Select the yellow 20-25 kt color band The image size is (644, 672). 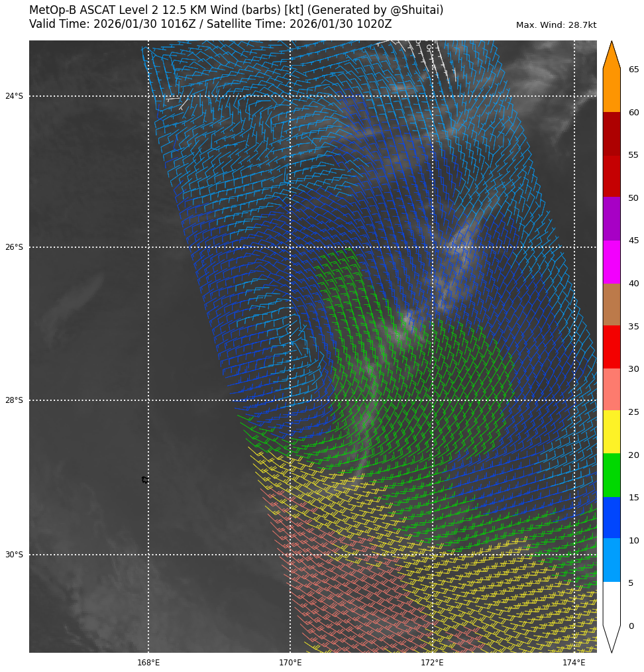611,432
